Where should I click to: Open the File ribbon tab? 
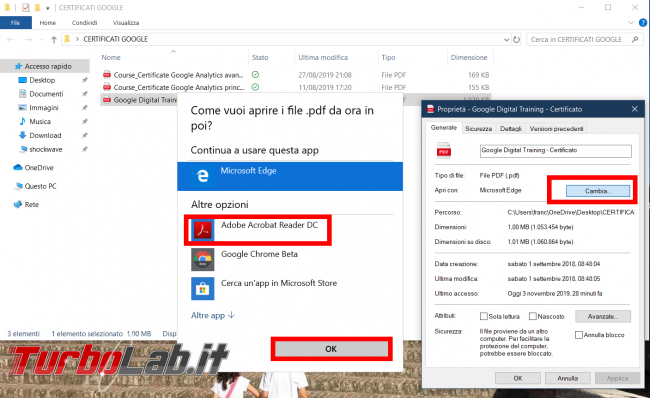coord(16,23)
